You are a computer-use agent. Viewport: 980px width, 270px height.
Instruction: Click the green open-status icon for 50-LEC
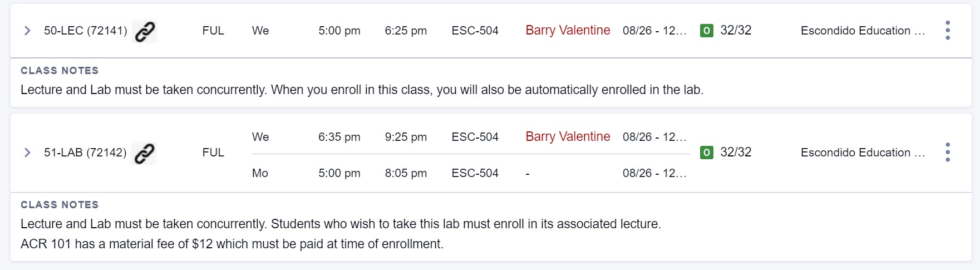(706, 31)
